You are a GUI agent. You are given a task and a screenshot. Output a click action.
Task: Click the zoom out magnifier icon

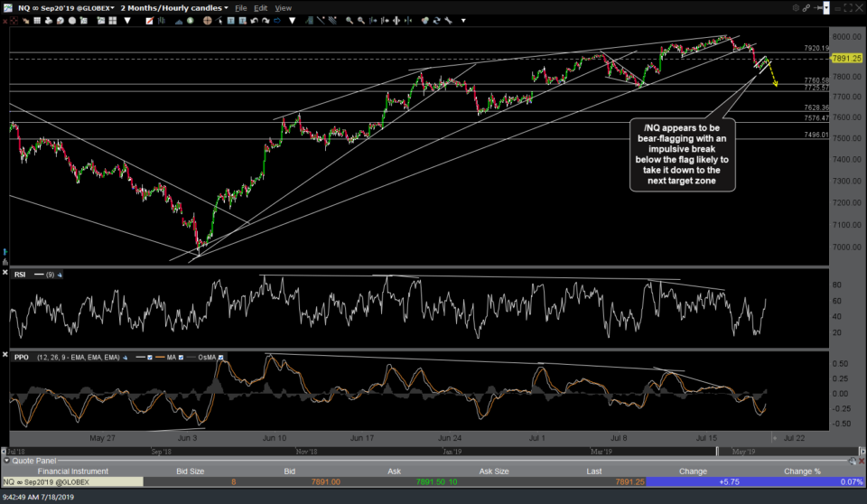tap(361, 21)
